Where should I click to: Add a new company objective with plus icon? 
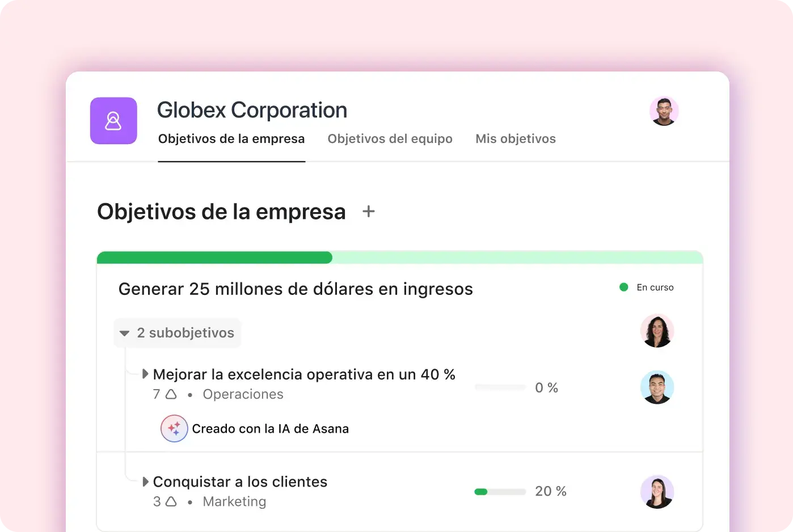369,212
